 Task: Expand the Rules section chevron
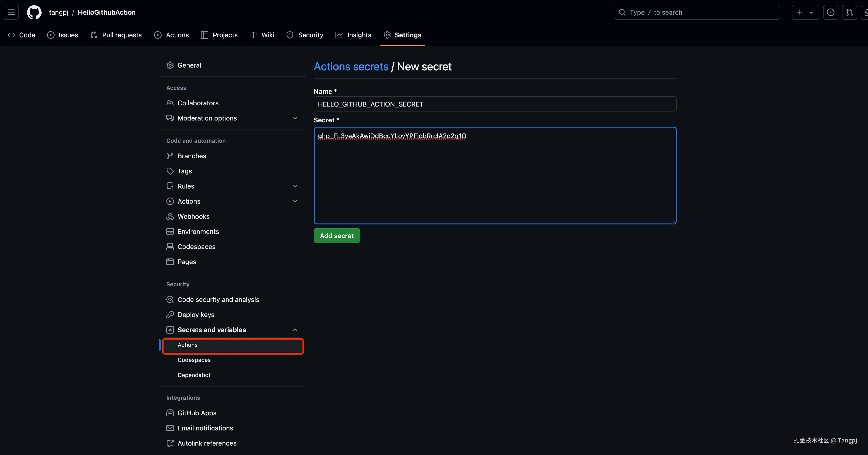pyautogui.click(x=295, y=186)
